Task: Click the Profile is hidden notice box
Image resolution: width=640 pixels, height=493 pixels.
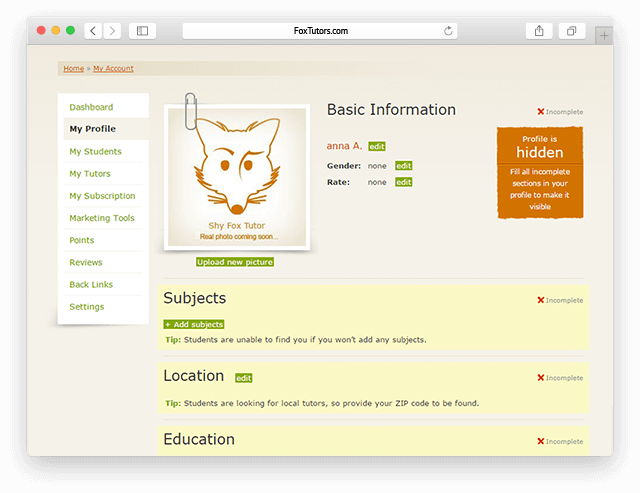Action: click(540, 173)
